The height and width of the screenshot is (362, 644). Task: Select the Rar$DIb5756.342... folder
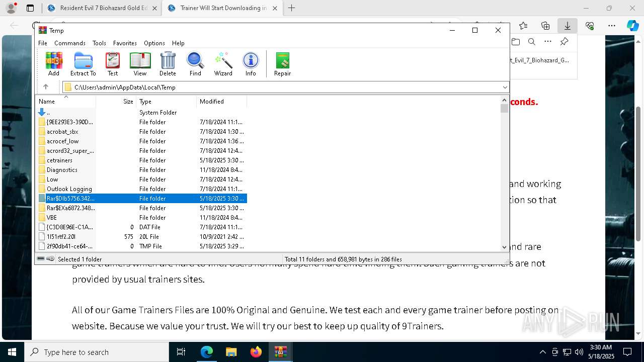coord(142,199)
